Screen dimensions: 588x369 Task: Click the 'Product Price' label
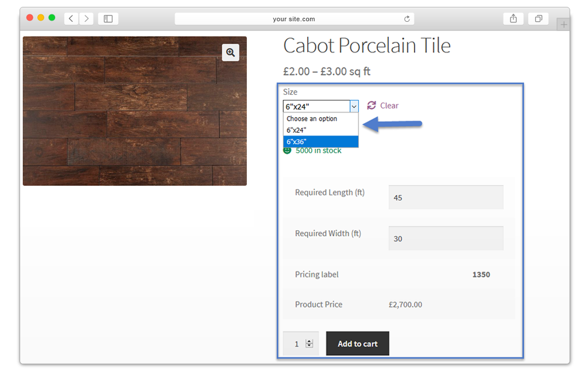point(319,304)
